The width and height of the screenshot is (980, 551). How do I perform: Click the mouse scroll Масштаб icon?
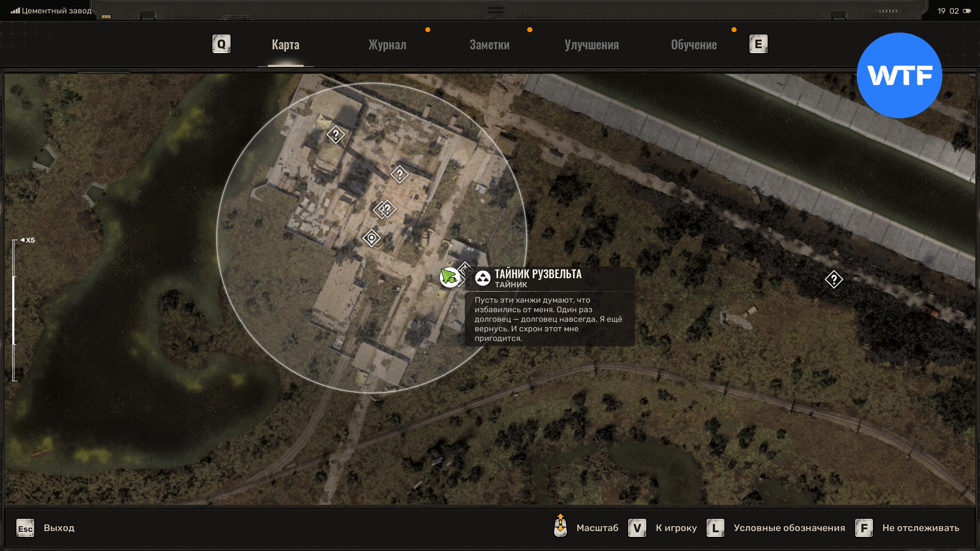[560, 527]
